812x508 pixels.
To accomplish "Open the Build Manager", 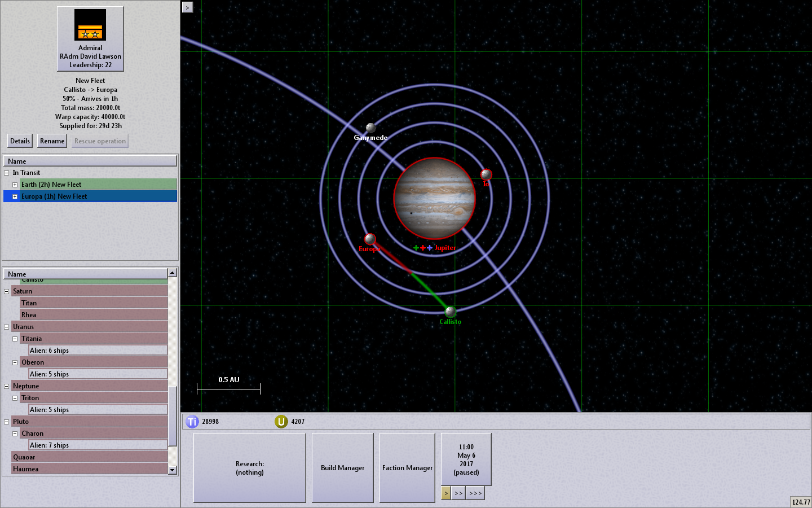I will coord(342,468).
